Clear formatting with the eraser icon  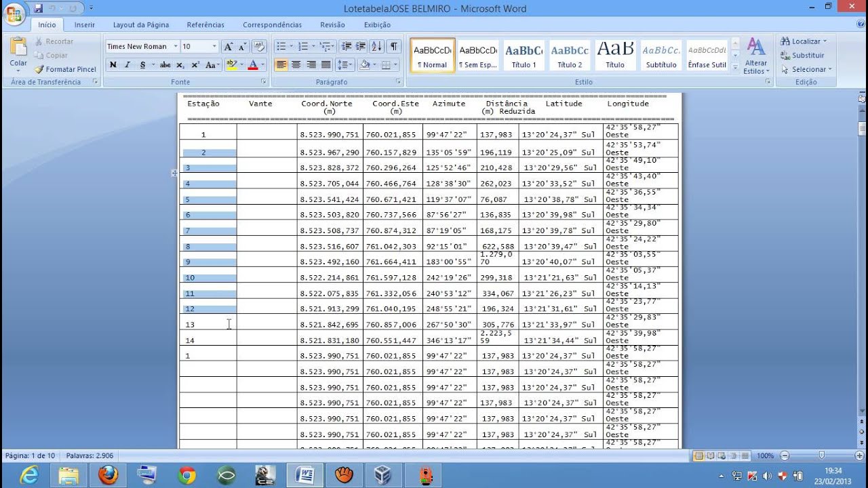click(x=260, y=47)
